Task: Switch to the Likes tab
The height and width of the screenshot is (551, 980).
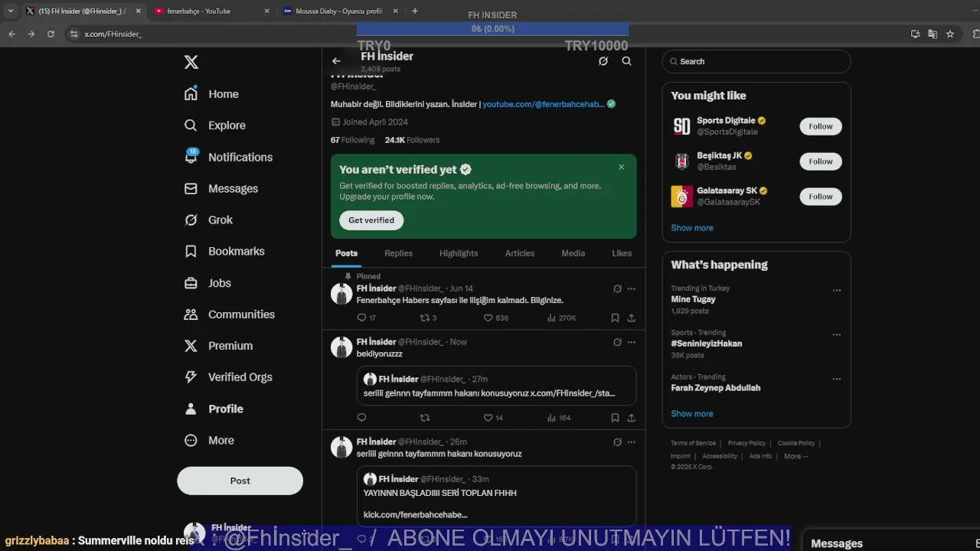Action: pos(622,253)
